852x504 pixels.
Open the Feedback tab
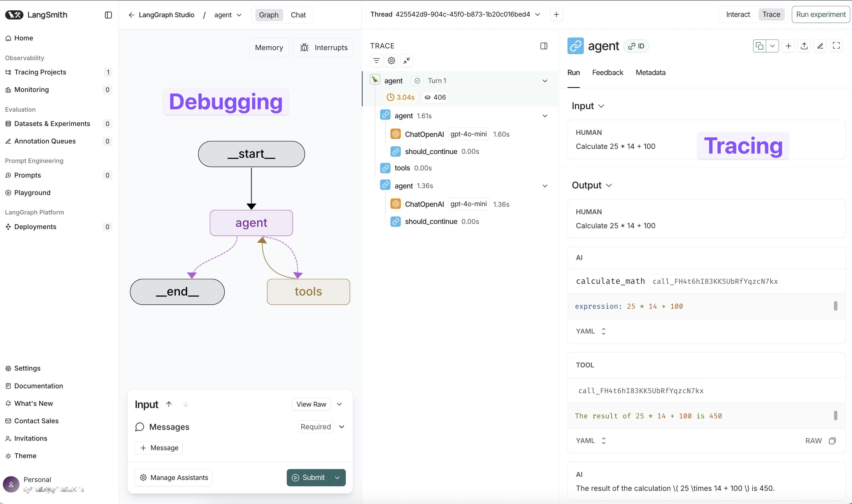(607, 72)
